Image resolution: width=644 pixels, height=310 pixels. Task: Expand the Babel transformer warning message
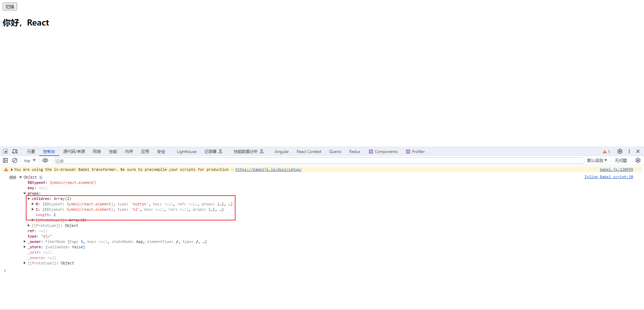12,170
